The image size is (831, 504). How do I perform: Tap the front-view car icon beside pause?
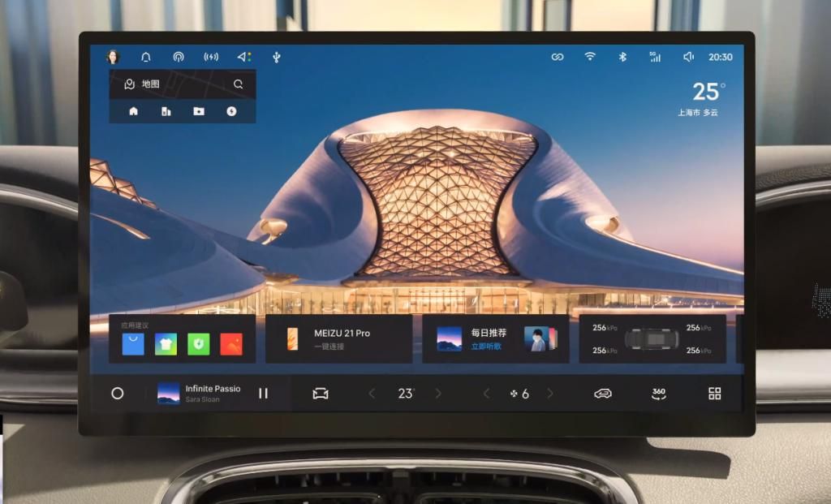(x=321, y=394)
